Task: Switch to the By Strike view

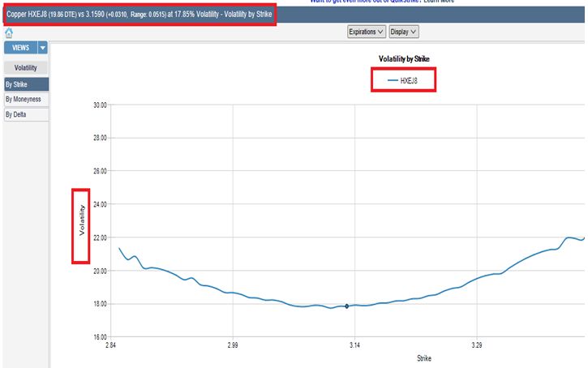Action: (x=26, y=84)
